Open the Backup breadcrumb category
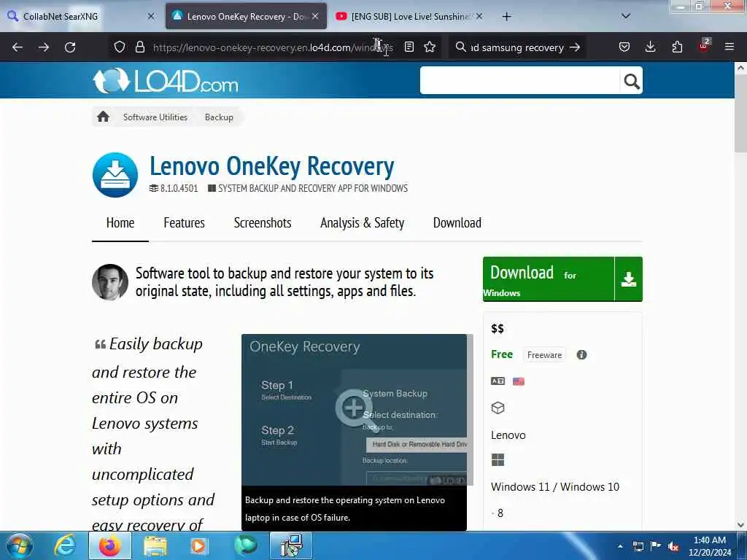 219,117
